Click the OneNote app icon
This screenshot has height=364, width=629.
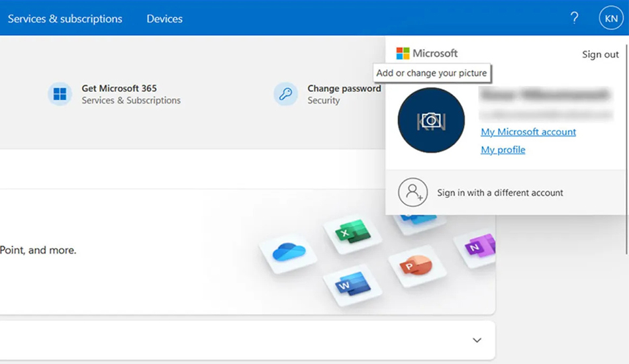(480, 247)
